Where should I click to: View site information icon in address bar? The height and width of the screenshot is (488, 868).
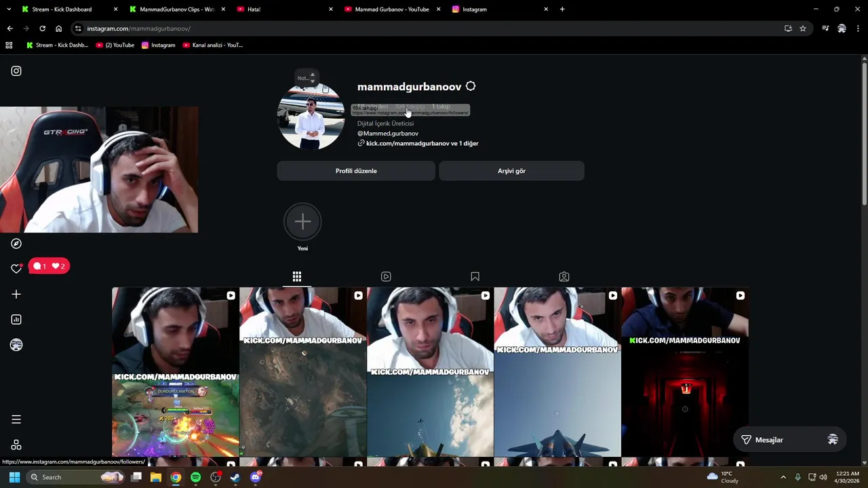(x=79, y=28)
